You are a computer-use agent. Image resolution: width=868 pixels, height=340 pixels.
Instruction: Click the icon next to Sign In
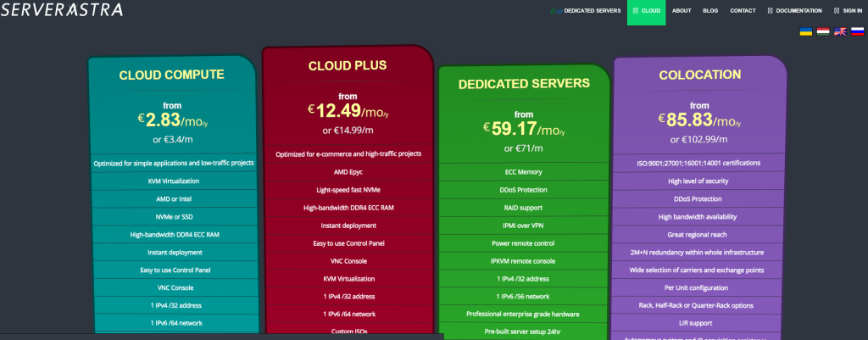(x=837, y=11)
